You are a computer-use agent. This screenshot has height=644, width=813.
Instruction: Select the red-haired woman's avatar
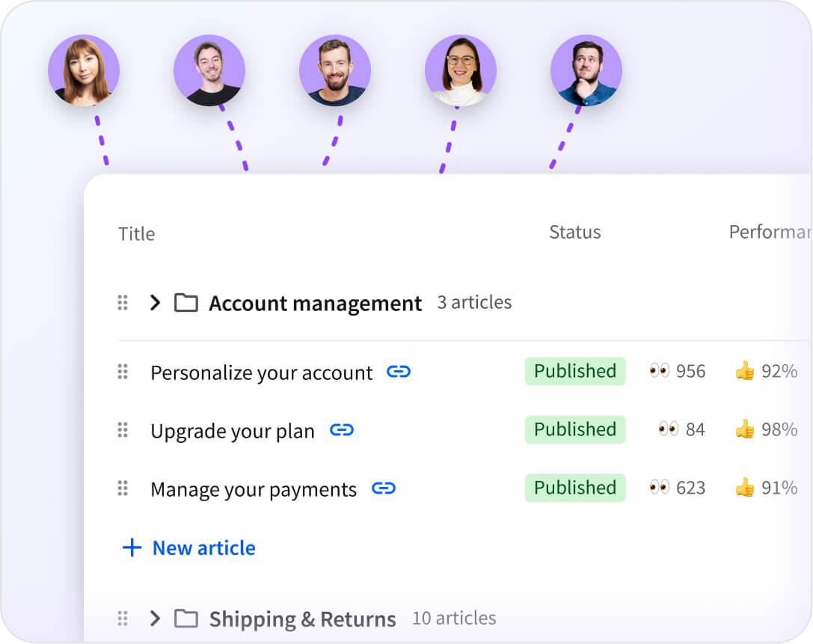tap(84, 70)
